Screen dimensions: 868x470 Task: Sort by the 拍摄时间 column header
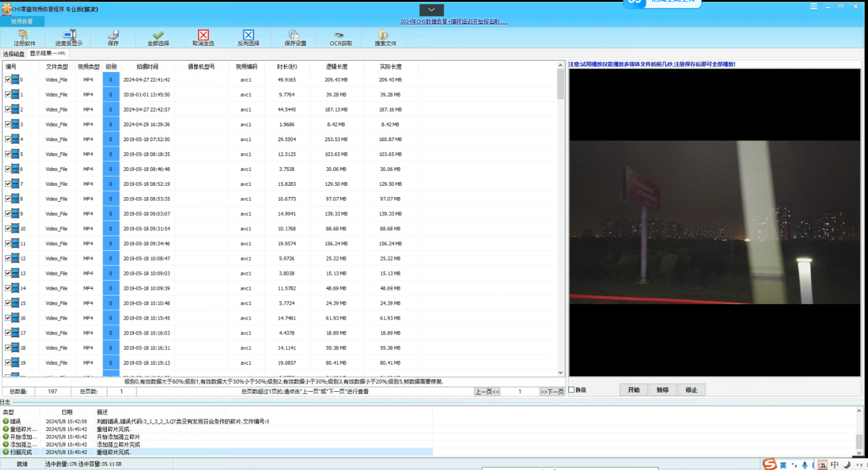tap(147, 67)
